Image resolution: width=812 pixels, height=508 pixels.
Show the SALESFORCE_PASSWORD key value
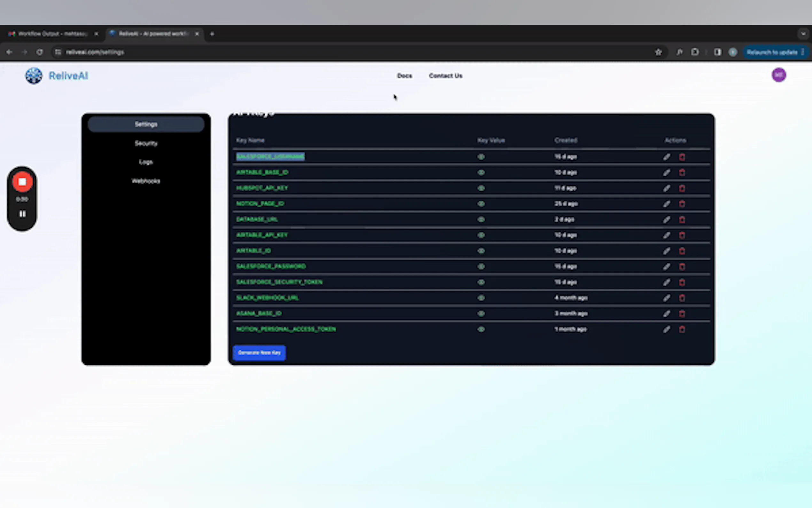click(x=481, y=266)
